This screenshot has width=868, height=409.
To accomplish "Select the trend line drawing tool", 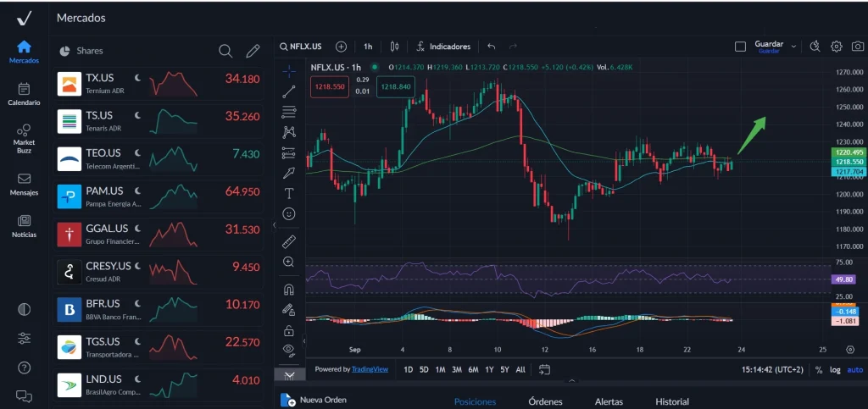I will (x=289, y=91).
